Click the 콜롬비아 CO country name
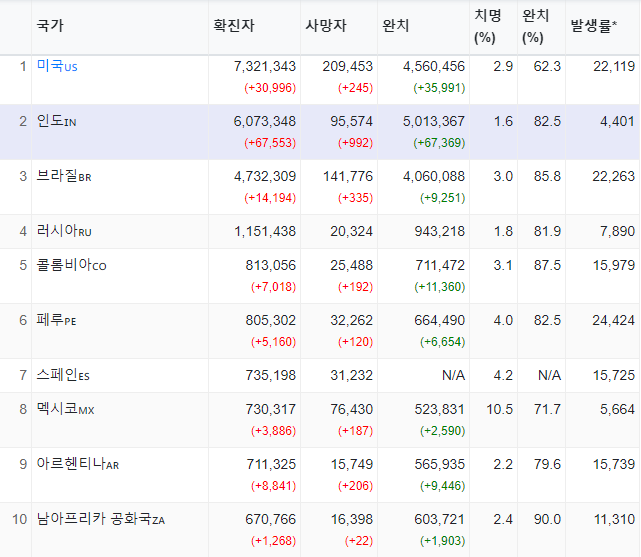The image size is (641, 557). click(x=71, y=265)
